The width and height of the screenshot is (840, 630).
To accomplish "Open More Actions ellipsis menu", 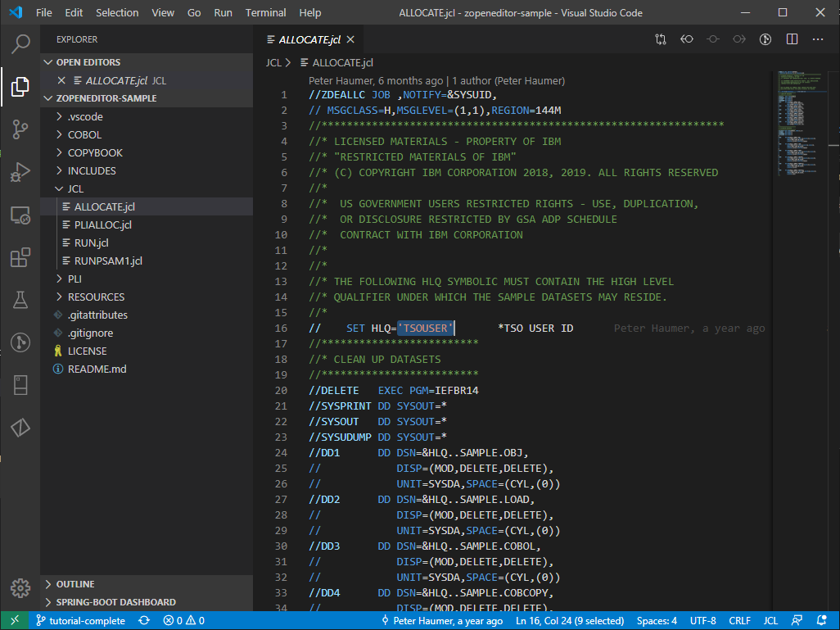I will click(x=818, y=39).
